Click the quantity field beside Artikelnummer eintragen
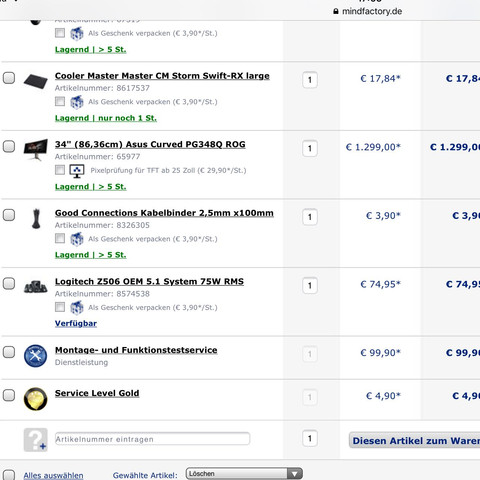Image resolution: width=480 pixels, height=480 pixels. (x=310, y=438)
